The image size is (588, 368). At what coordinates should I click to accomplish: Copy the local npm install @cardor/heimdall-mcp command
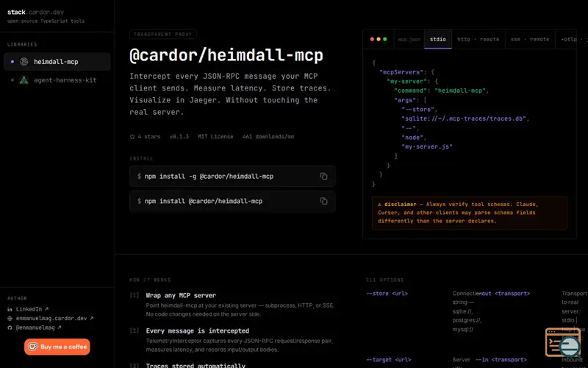tap(323, 201)
